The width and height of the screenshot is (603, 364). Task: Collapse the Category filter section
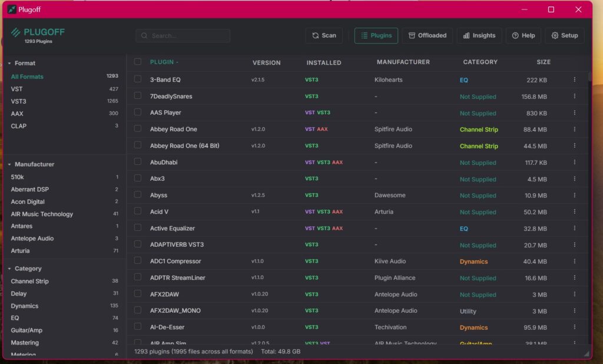(x=10, y=269)
